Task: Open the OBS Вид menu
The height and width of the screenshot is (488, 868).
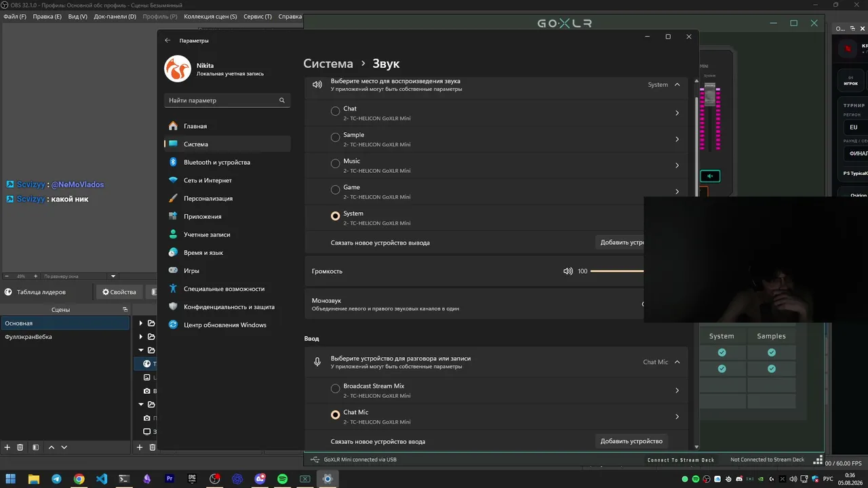Action: tap(78, 16)
